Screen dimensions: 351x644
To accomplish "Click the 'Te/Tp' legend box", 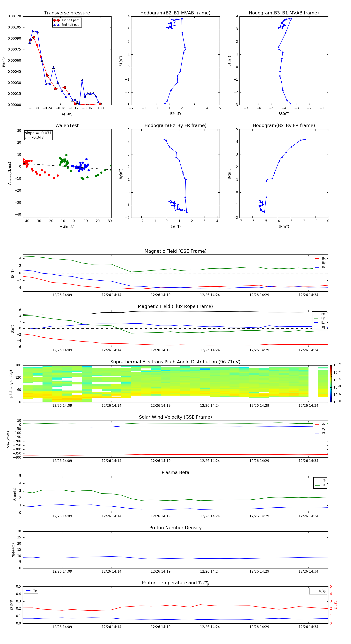I will pyautogui.click(x=318, y=591).
